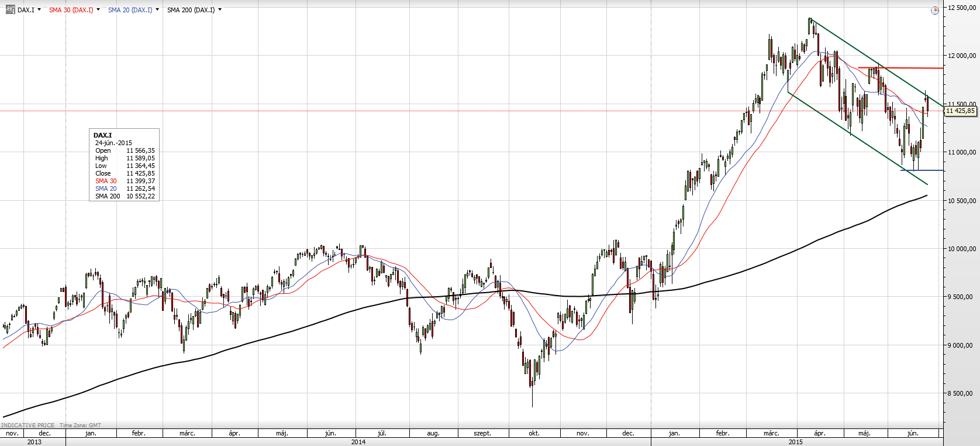Open the SMA 20 (DAX.I) indicator dropdown

coord(157,10)
